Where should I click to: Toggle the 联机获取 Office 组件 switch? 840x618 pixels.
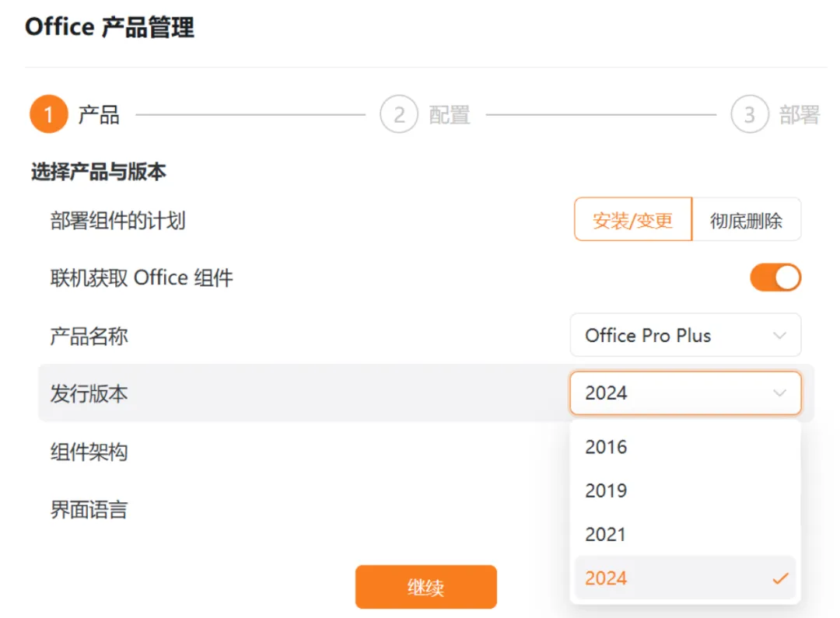pyautogui.click(x=775, y=278)
